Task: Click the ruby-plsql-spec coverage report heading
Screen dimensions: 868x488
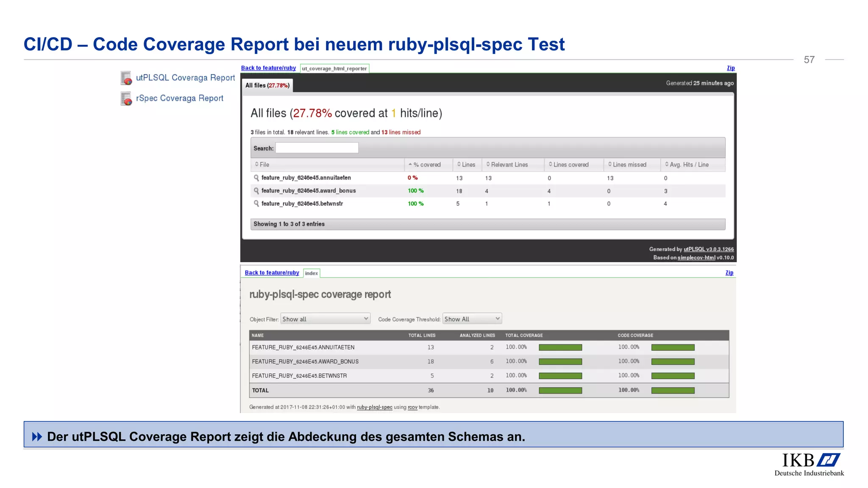Action: pyautogui.click(x=320, y=294)
